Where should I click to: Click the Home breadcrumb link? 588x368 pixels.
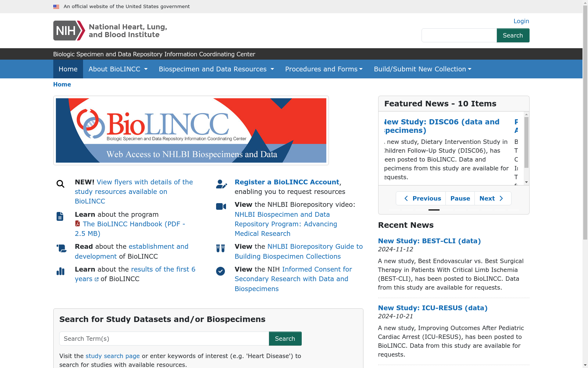[62, 84]
